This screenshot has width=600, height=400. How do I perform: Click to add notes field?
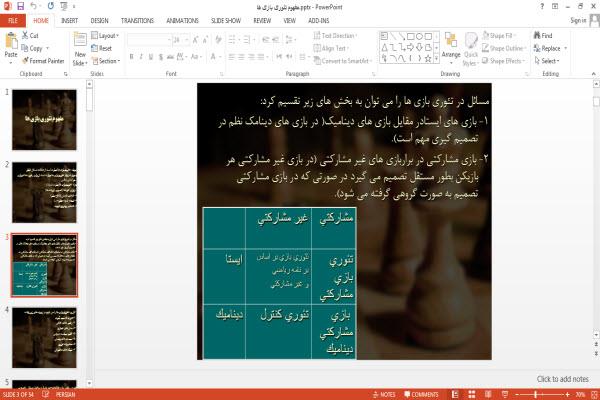tap(562, 379)
